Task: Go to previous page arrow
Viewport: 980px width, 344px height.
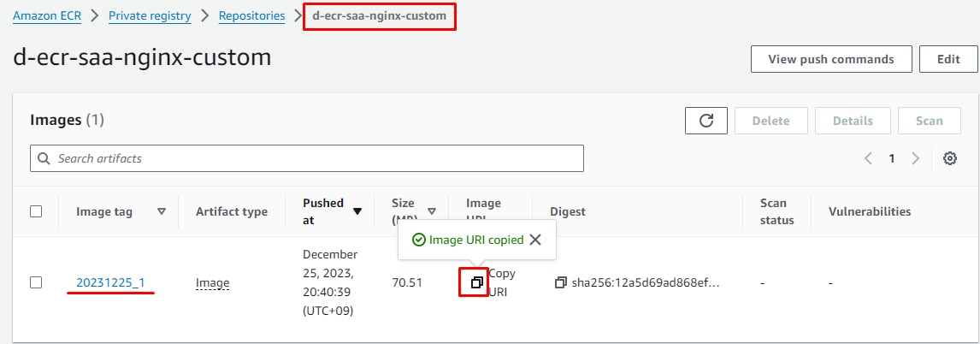Action: (x=868, y=158)
